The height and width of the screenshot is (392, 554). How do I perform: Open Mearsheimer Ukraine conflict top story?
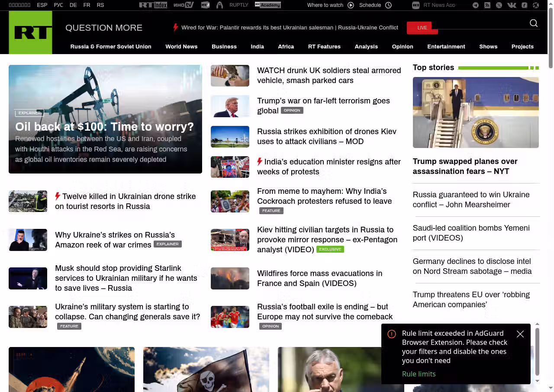[x=471, y=199]
